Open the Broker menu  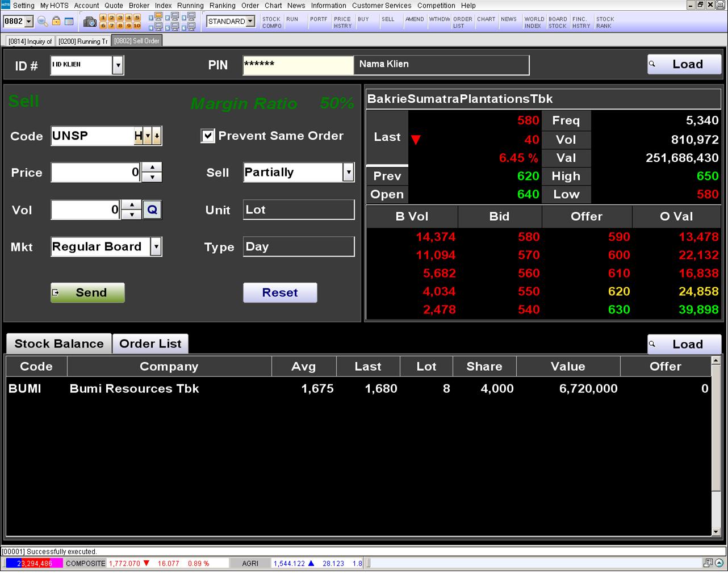(x=139, y=5)
